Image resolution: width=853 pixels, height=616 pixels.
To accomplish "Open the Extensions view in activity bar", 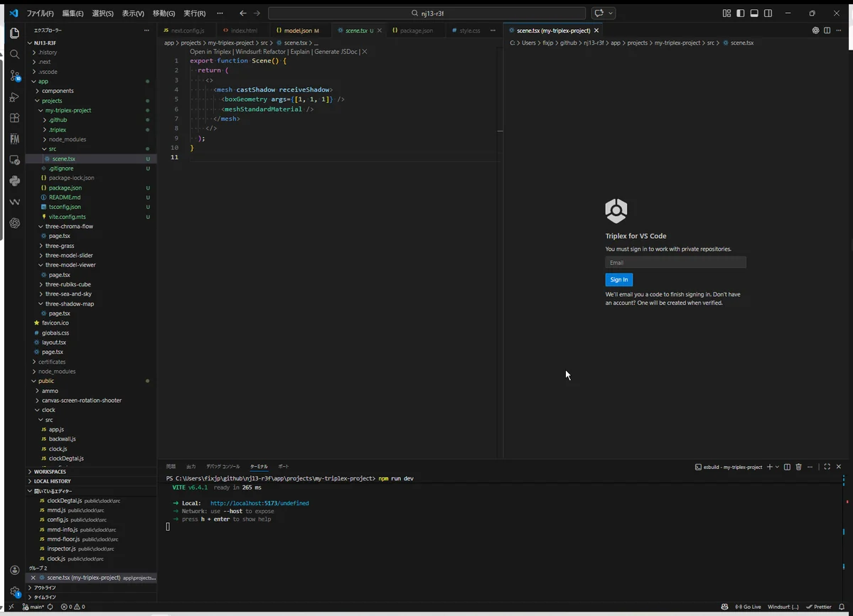I will tap(14, 118).
